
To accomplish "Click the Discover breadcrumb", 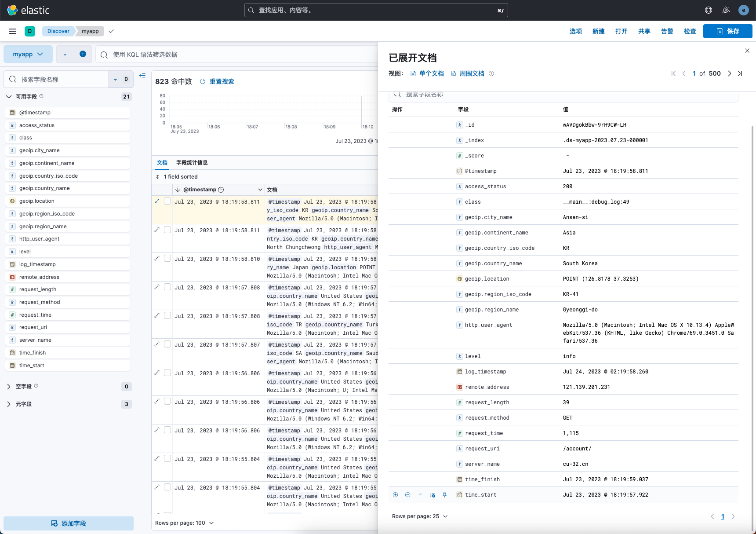I will point(58,31).
